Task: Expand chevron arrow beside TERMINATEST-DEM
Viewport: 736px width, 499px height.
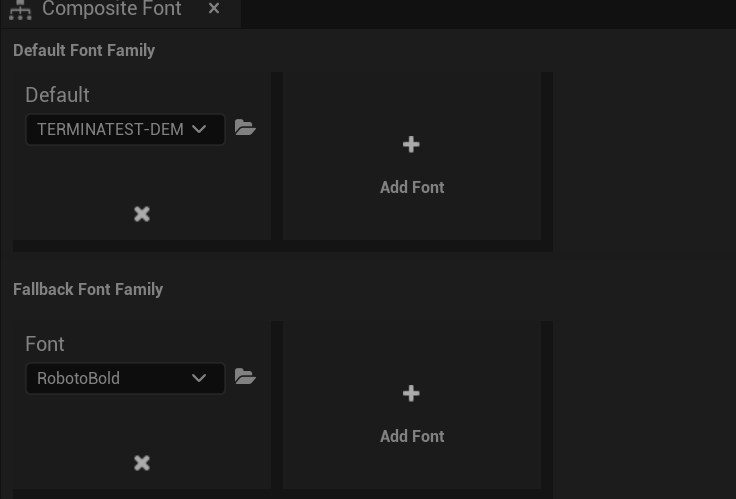Action: 199,129
